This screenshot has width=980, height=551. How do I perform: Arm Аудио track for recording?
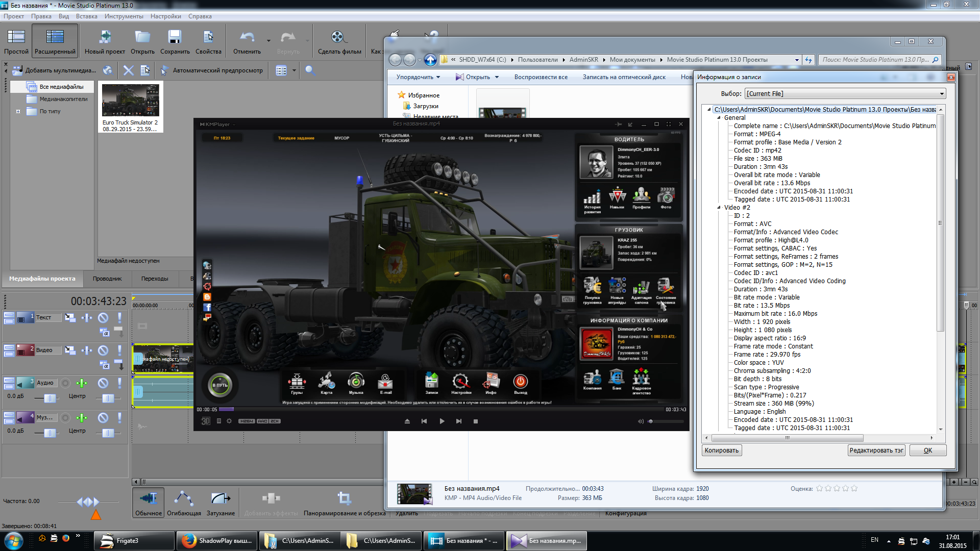pos(65,383)
